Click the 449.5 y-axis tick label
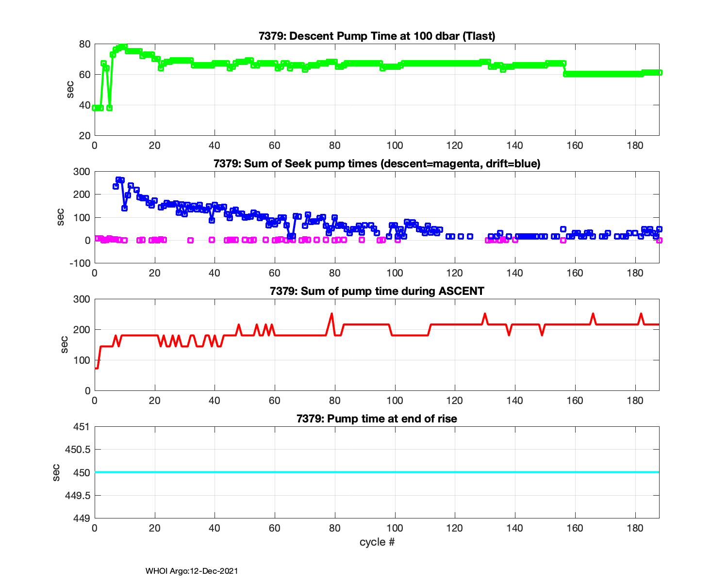This screenshot has width=728, height=582. [x=77, y=495]
